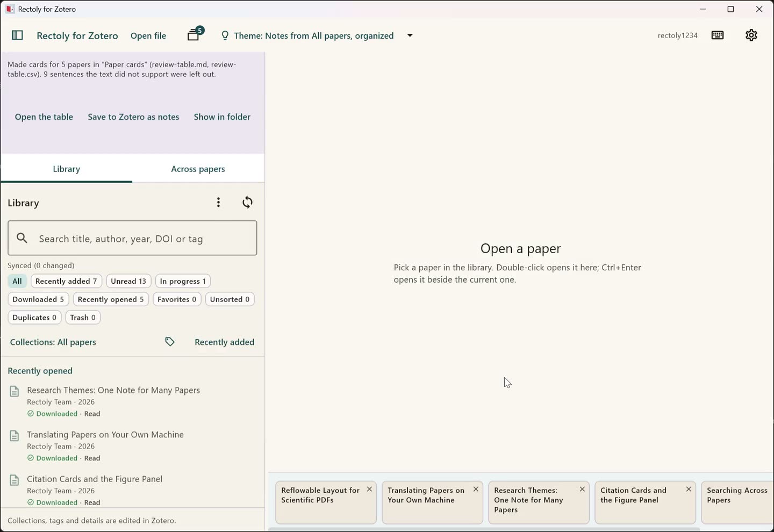Click document icon for Citation Cards entry
The height and width of the screenshot is (532, 774).
15,480
